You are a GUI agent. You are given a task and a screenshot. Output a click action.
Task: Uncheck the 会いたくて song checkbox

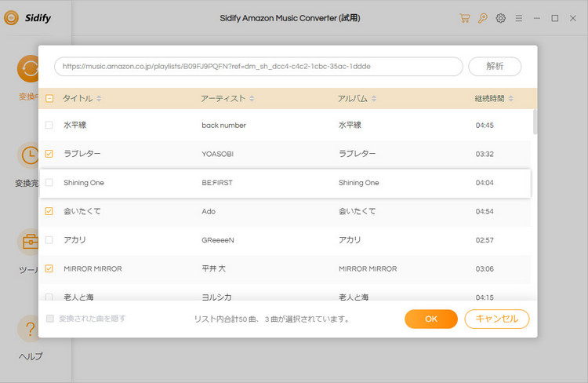49,211
